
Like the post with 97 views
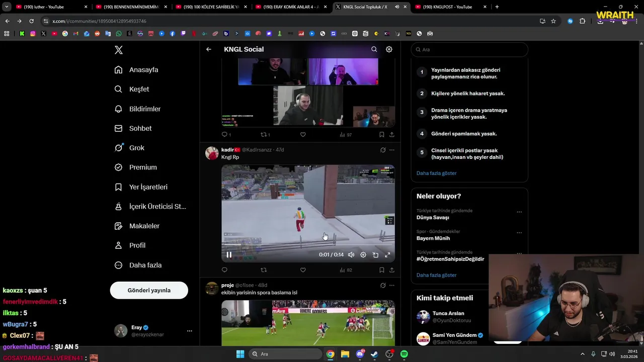[303, 135]
